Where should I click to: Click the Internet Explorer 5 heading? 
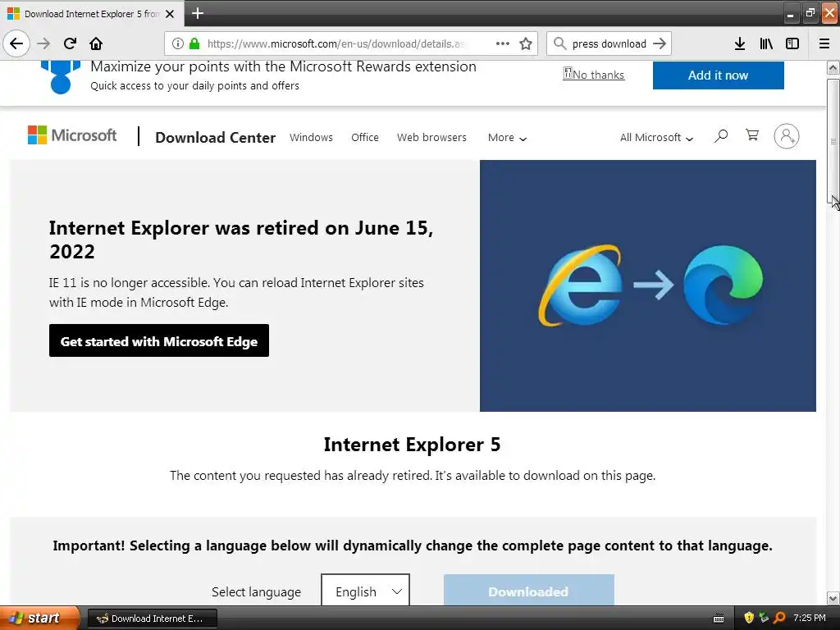click(x=412, y=445)
